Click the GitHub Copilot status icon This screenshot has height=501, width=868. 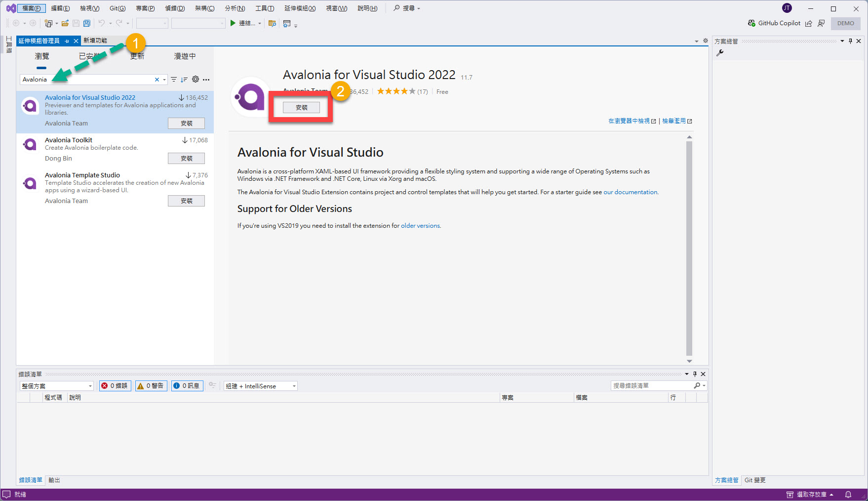(751, 23)
